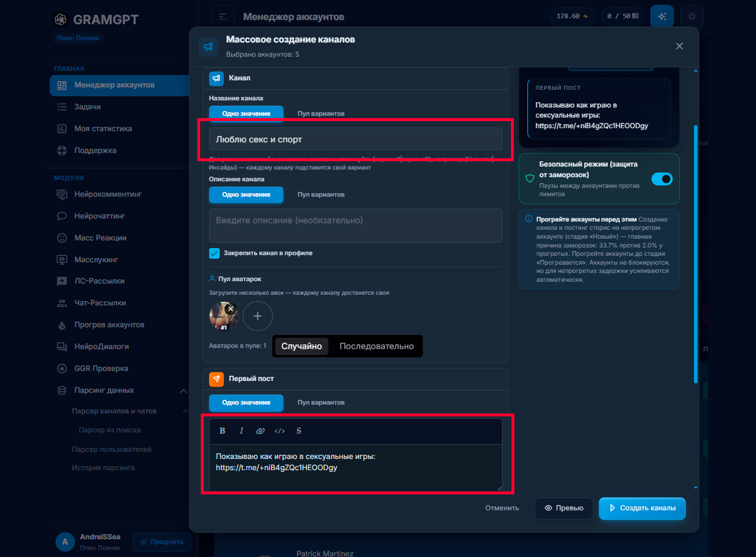This screenshot has height=557, width=756.
Task: Apply code formatting in first post editor
Action: (x=280, y=431)
